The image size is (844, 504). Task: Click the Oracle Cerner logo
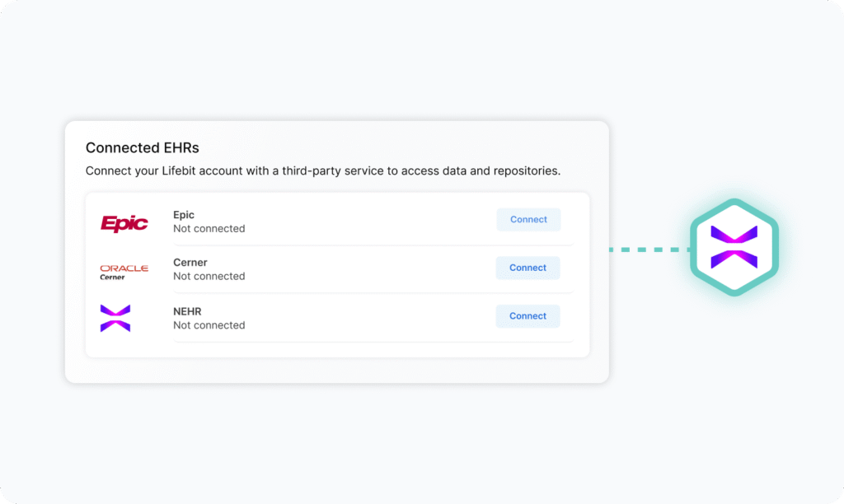(x=124, y=272)
